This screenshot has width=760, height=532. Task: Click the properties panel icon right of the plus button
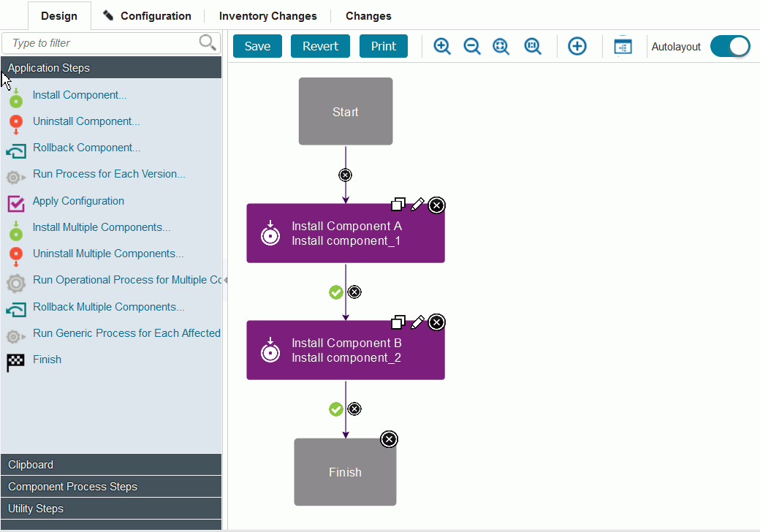[x=623, y=46]
